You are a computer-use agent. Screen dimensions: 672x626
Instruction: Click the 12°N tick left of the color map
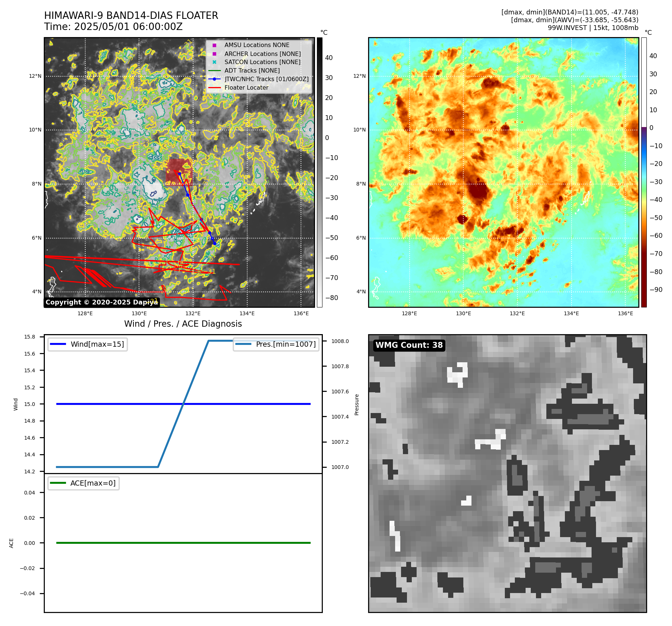[x=360, y=76]
